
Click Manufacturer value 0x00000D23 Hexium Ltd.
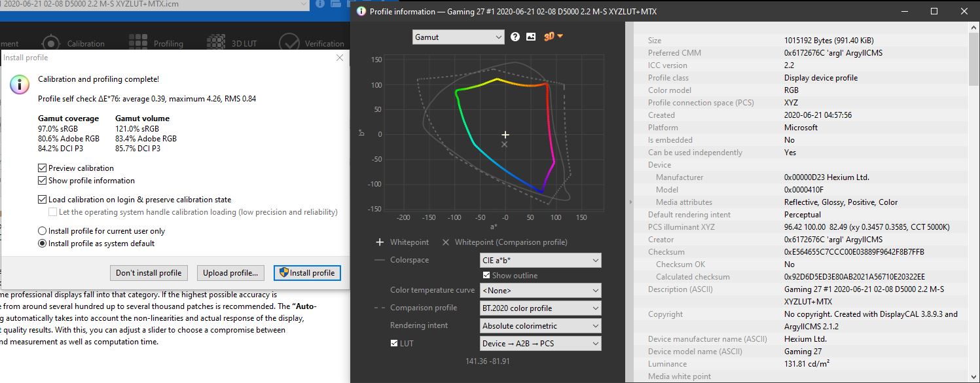point(827,177)
